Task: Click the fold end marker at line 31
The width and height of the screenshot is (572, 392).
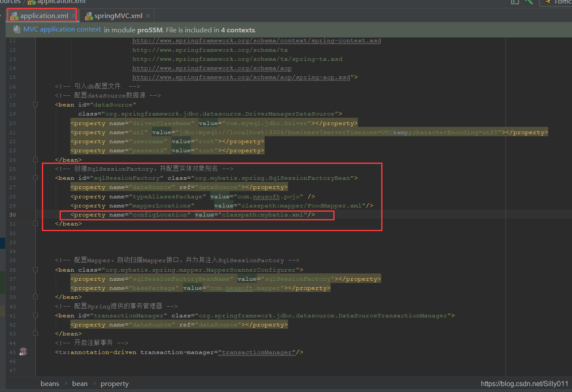Action: [35, 224]
